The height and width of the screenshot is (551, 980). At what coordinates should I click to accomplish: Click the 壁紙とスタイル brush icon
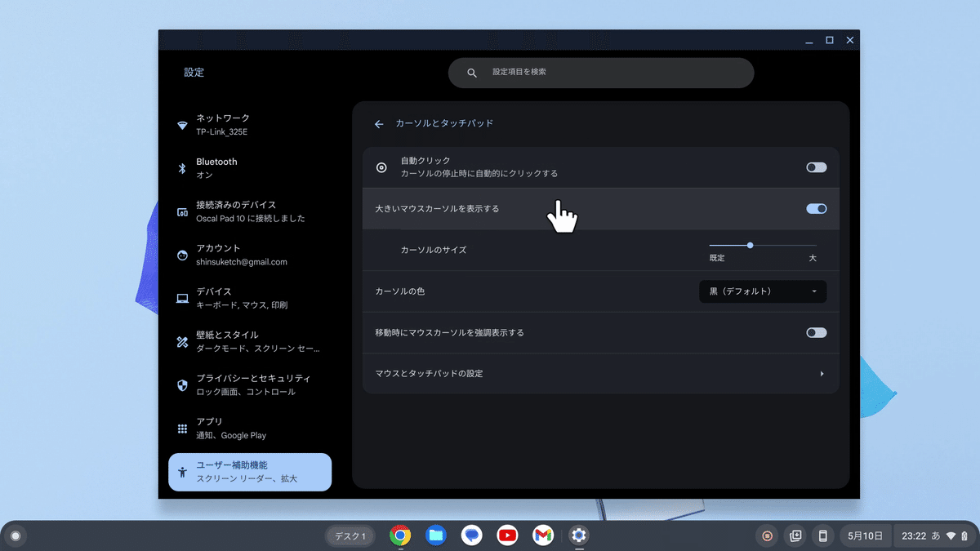pos(182,342)
